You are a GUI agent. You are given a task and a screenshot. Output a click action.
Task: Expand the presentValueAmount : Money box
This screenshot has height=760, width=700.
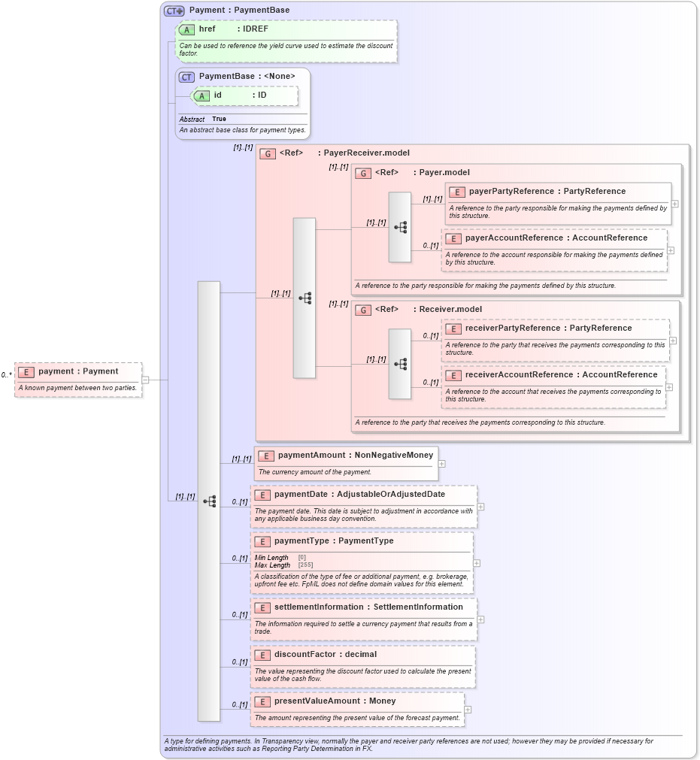click(x=468, y=709)
